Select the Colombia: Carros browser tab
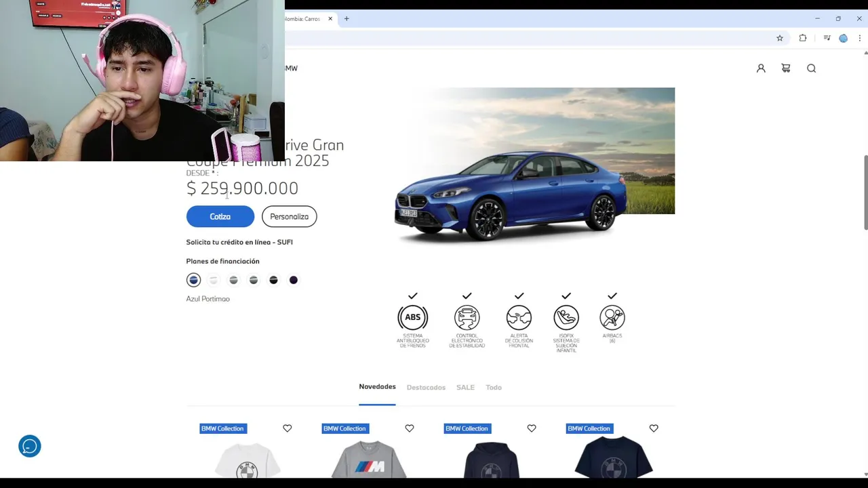This screenshot has height=488, width=868. tap(309, 18)
